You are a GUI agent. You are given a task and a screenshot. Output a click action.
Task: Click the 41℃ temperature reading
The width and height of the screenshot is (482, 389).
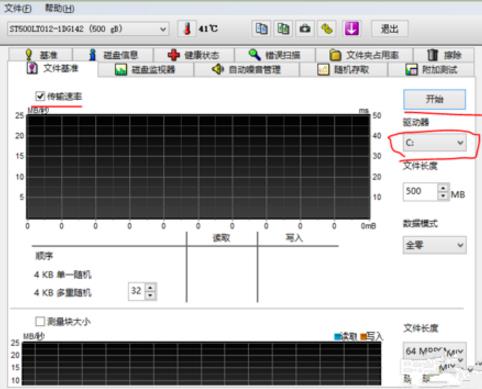coord(208,29)
